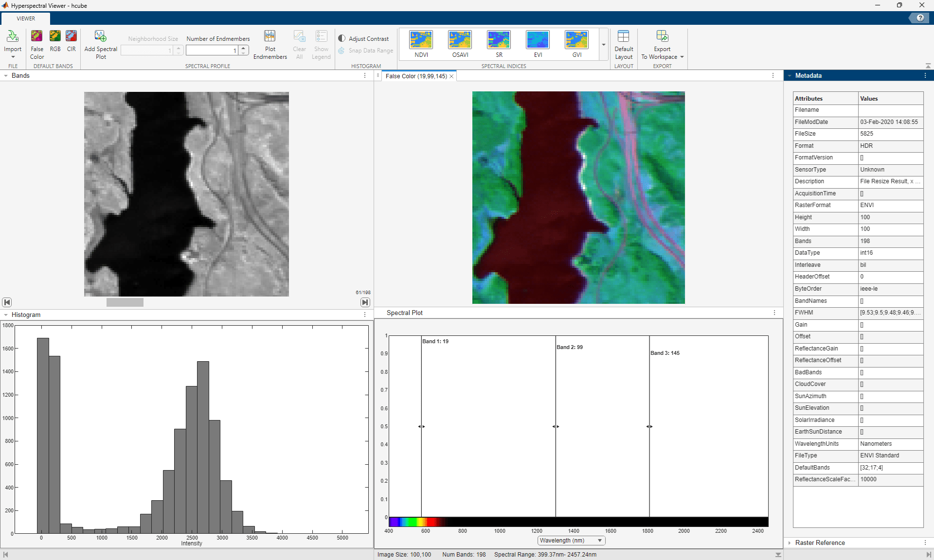Add a new spectral plot
This screenshot has height=560, width=934.
click(100, 44)
